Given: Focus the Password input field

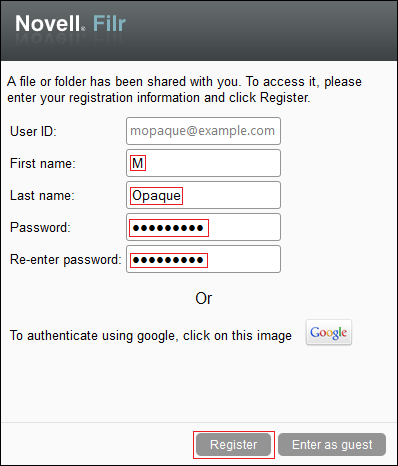Looking at the screenshot, I should pos(203,227).
